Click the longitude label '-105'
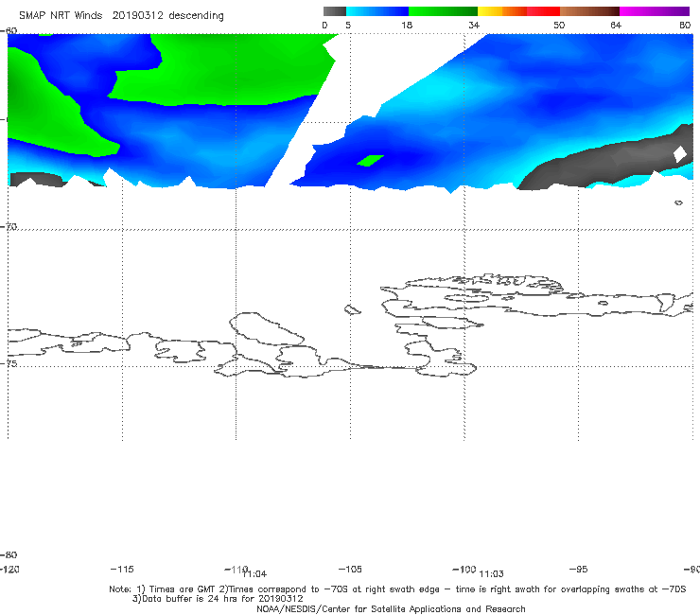 (x=350, y=569)
